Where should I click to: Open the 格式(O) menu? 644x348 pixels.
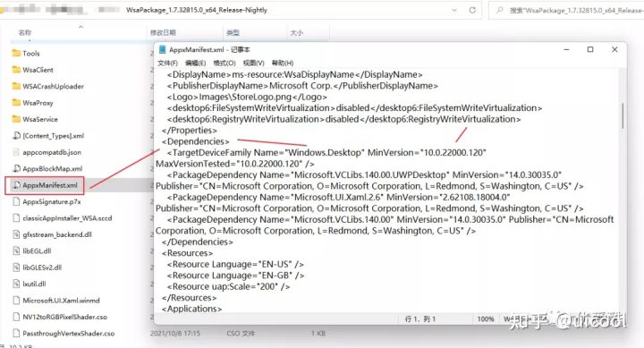coord(225,63)
